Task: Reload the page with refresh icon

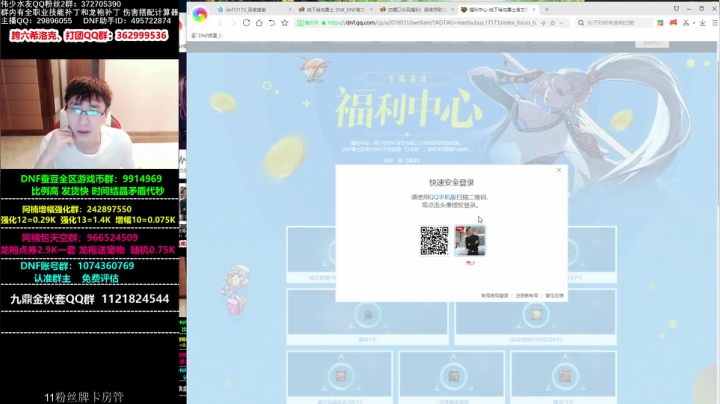Action: coord(246,22)
